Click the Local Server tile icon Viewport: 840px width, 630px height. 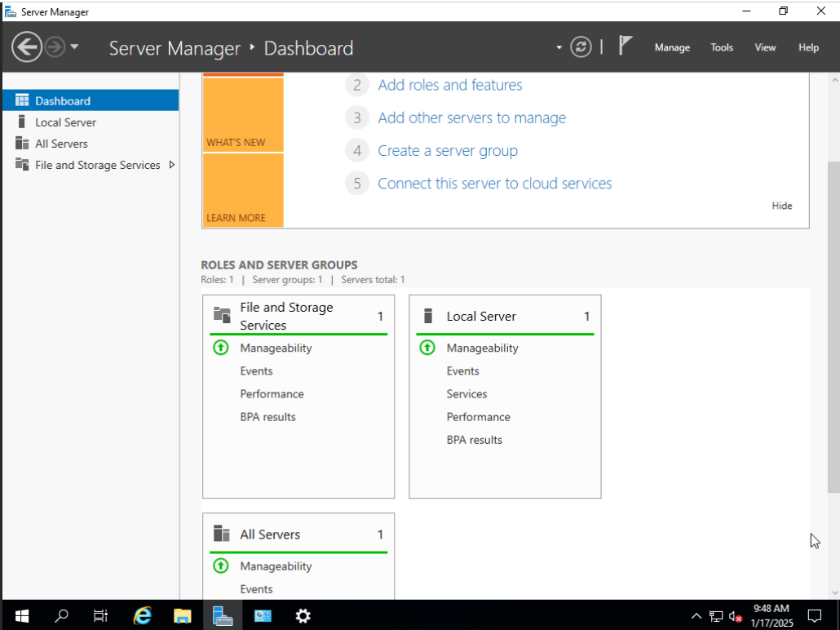[x=427, y=315]
